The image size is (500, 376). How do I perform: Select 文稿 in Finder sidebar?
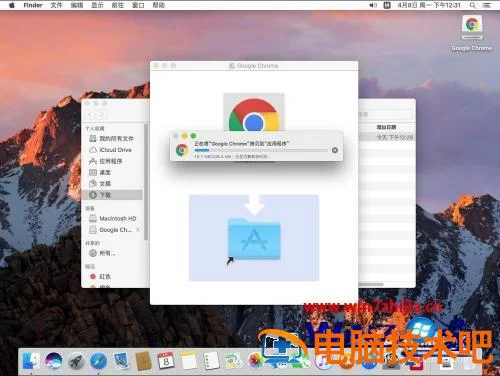coord(112,184)
